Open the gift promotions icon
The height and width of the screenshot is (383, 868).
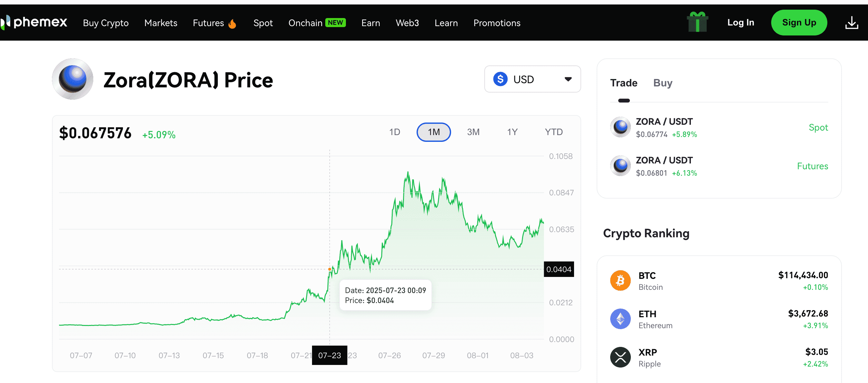click(x=697, y=22)
